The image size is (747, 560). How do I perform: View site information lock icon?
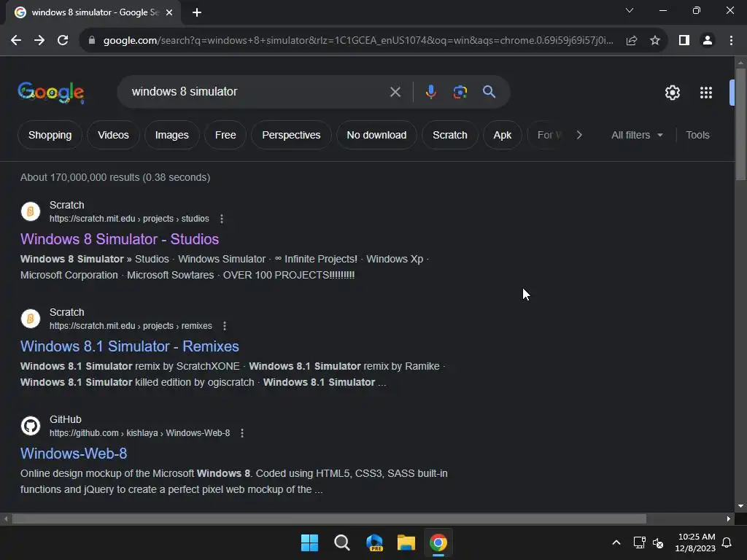tap(92, 41)
